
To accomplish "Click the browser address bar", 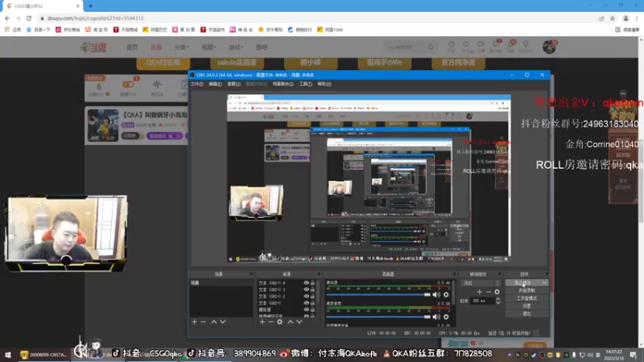I will tap(316, 19).
